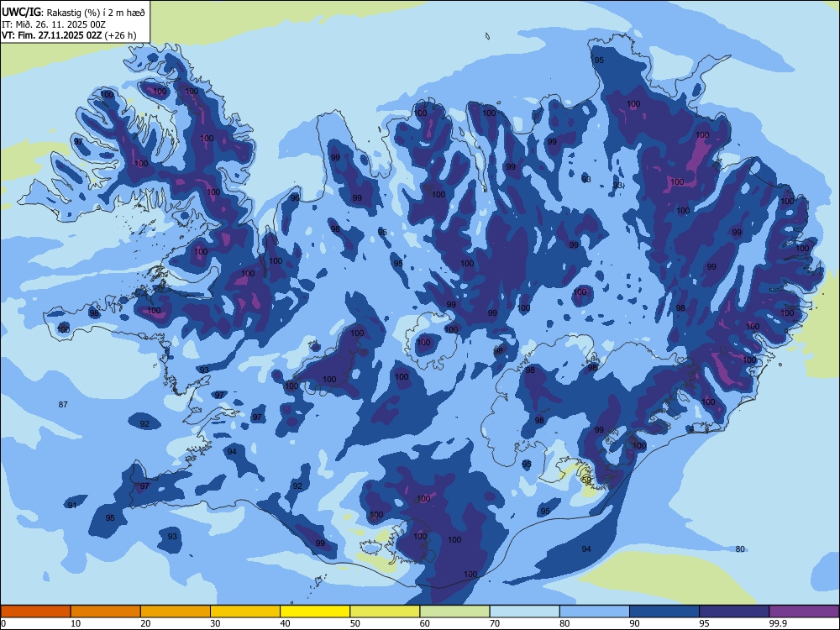
Task: Click the '50' tick label on the legend
Action: [x=355, y=623]
